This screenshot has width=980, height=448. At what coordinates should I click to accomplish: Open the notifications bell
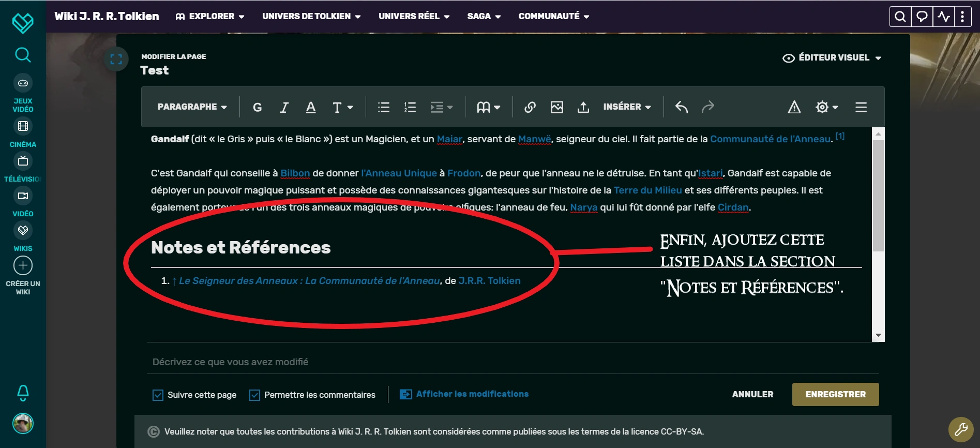coord(23,393)
